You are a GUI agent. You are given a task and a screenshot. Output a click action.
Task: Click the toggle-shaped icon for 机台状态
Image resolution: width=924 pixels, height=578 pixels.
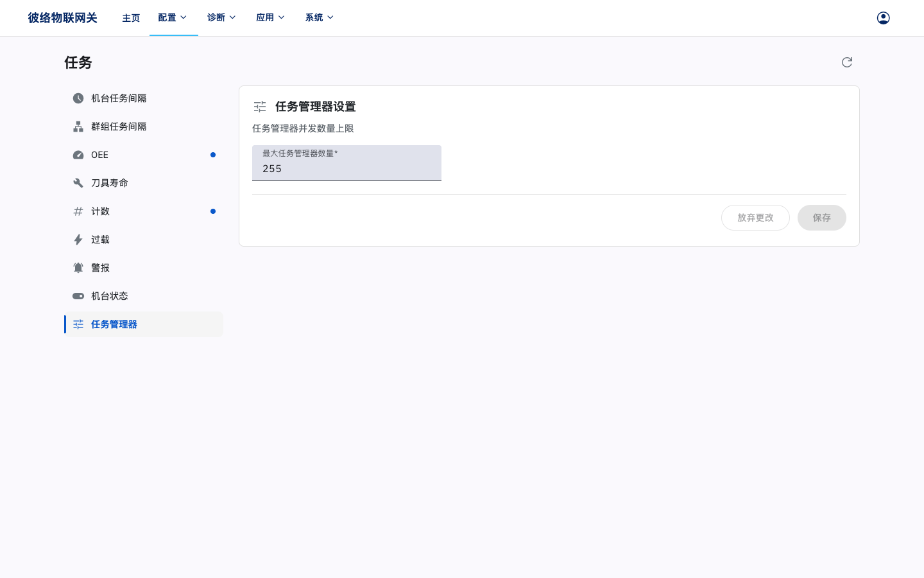pyautogui.click(x=78, y=296)
